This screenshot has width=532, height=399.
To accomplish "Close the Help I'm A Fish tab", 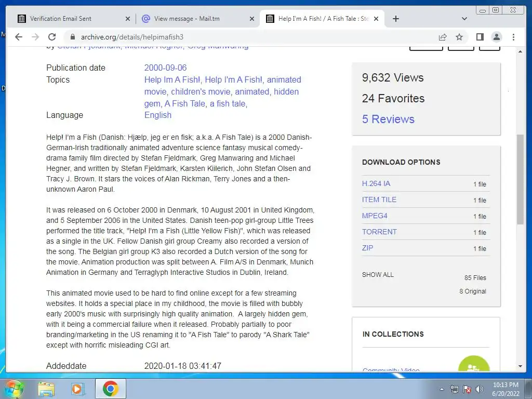I will (x=376, y=19).
